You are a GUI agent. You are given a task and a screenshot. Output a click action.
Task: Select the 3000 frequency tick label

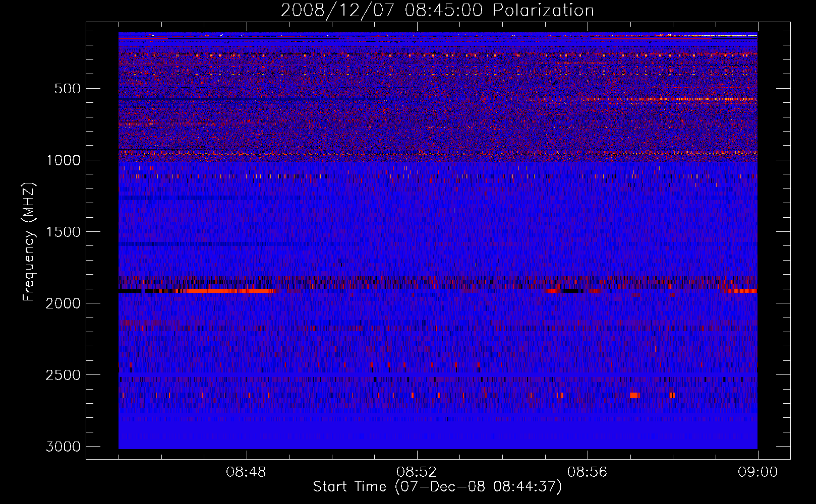(63, 447)
